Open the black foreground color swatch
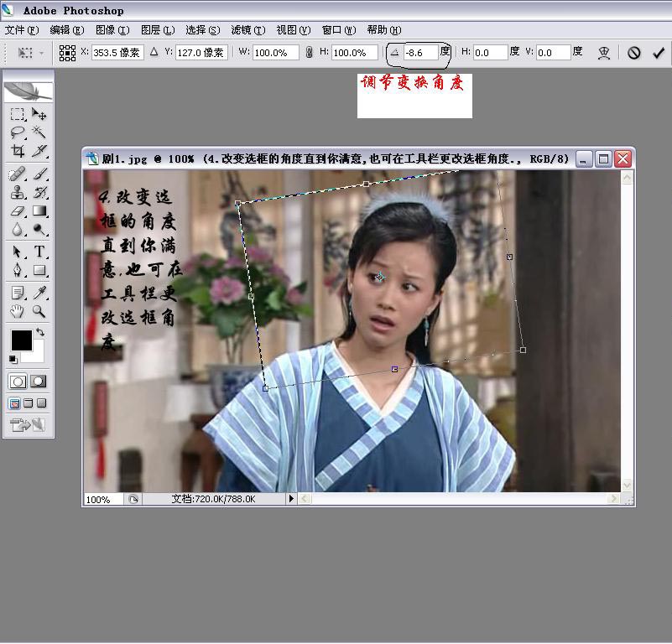The width and height of the screenshot is (672, 644). pos(22,340)
